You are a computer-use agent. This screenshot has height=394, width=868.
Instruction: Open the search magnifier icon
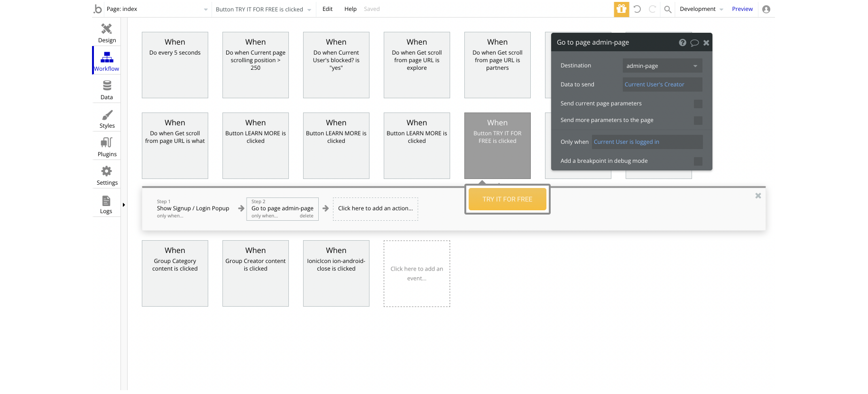coord(667,9)
